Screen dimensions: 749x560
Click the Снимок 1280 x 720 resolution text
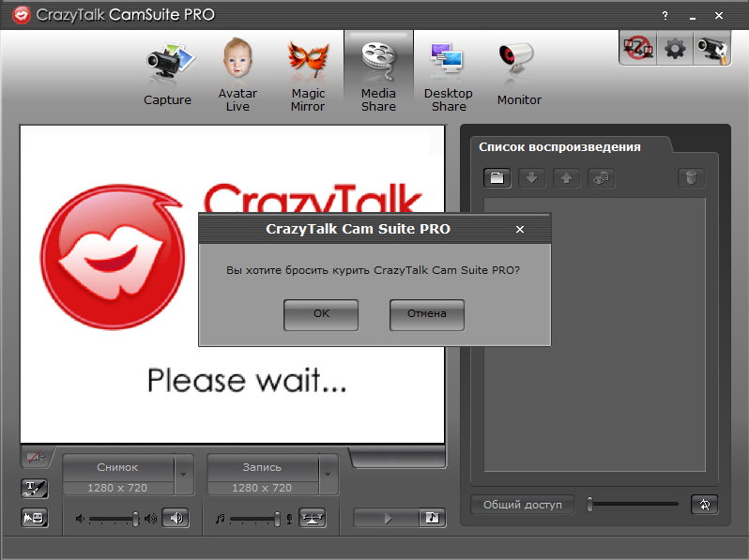(x=117, y=489)
